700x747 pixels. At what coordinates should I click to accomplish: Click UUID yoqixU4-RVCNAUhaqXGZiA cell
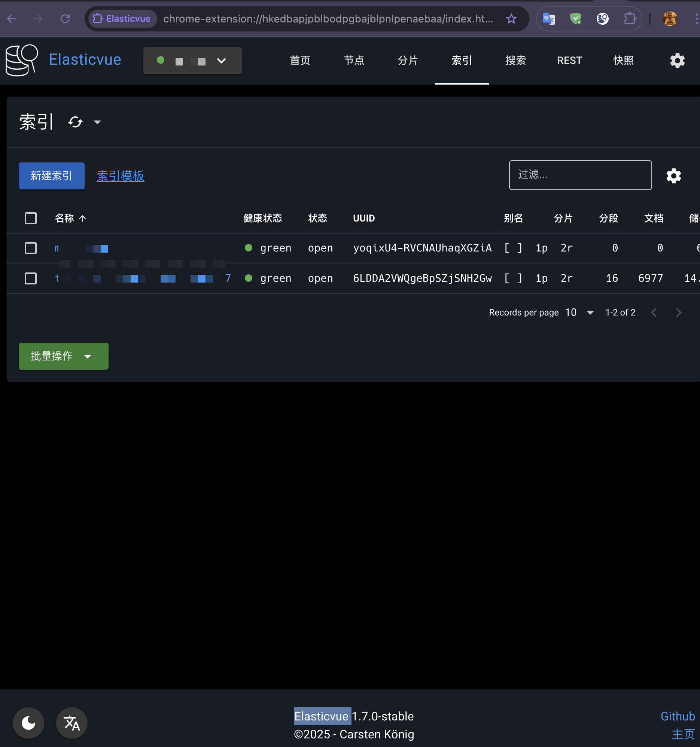[x=422, y=248]
